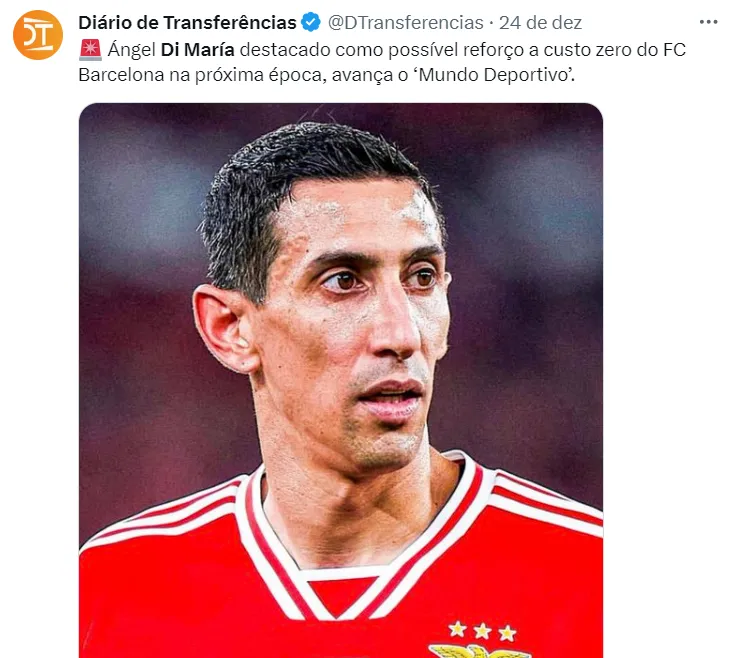Open the tweet via 24 de dez timestamp

(540, 23)
